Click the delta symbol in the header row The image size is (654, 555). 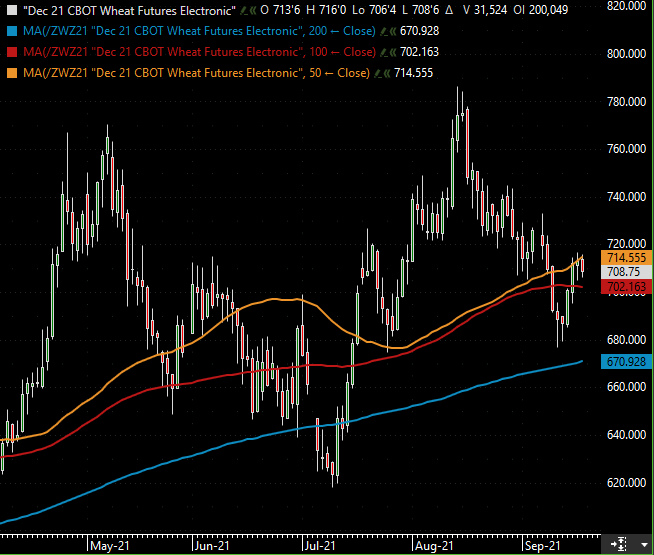tap(449, 10)
